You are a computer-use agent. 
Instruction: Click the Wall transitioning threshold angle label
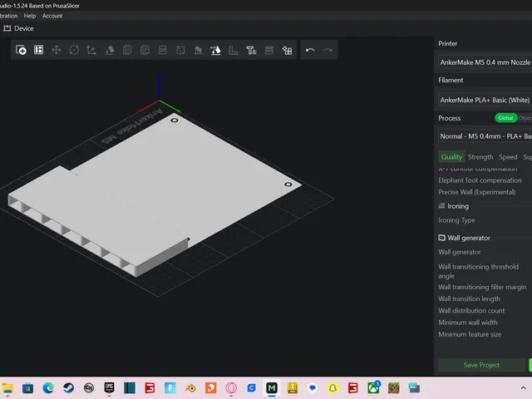(x=478, y=271)
